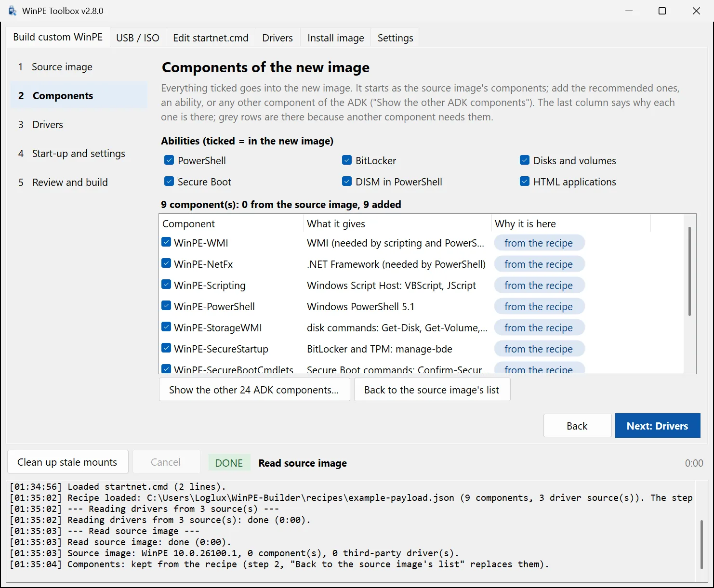Untick the PowerShell ability checkbox
This screenshot has width=714, height=588.
tap(169, 160)
